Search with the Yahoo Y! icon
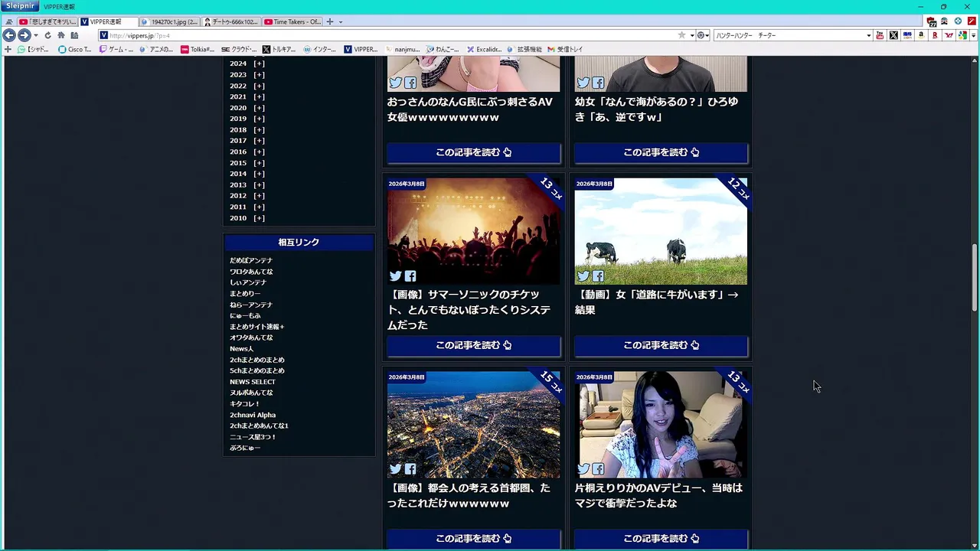Image resolution: width=980 pixels, height=551 pixels. (x=949, y=35)
